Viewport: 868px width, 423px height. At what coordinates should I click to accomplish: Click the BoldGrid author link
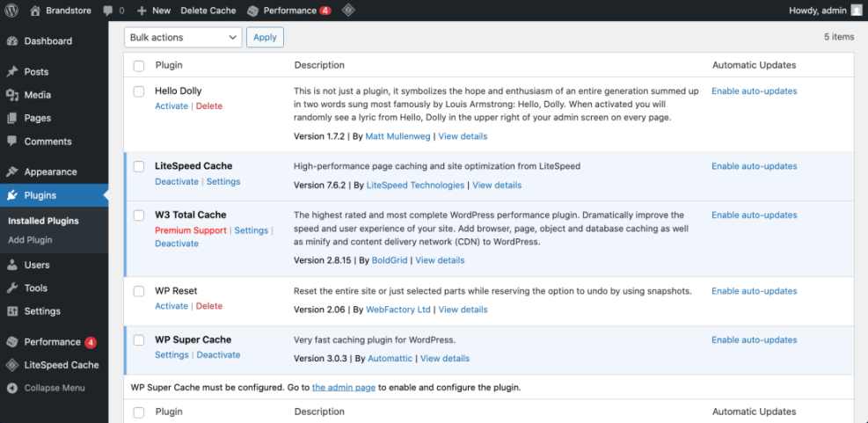pos(390,260)
